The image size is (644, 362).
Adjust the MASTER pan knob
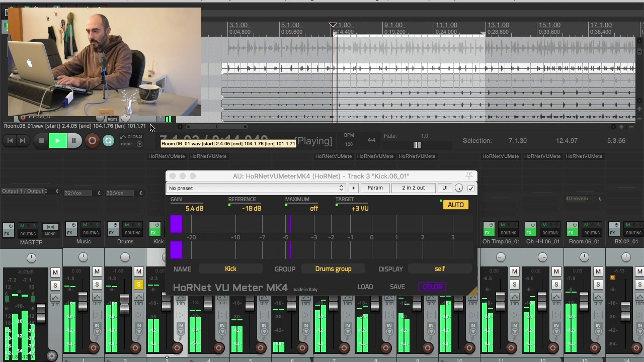click(x=31, y=258)
